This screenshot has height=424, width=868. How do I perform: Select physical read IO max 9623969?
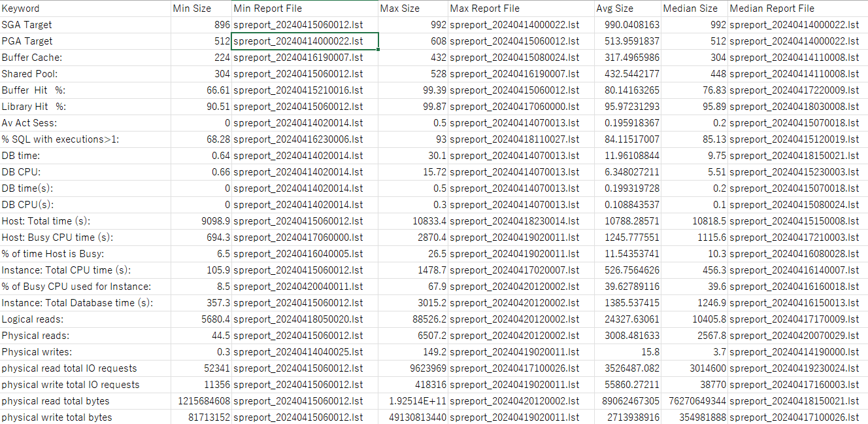coord(414,368)
